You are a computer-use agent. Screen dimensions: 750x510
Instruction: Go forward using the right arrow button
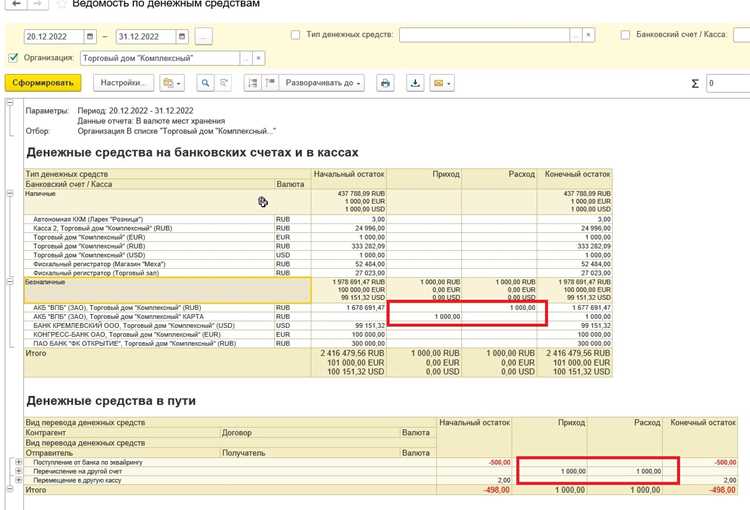(38, 3)
